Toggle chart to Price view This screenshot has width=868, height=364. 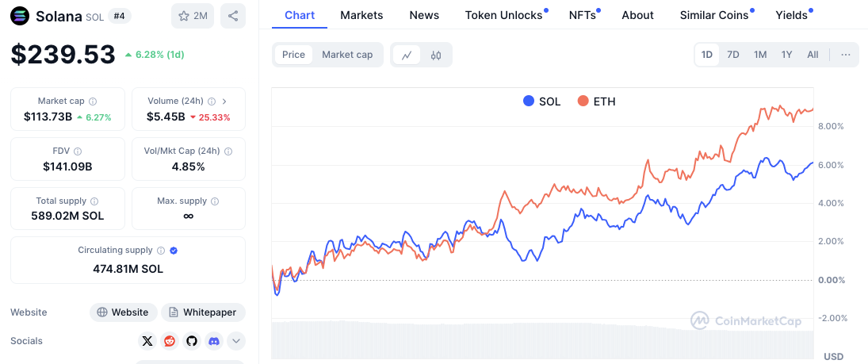tap(293, 55)
